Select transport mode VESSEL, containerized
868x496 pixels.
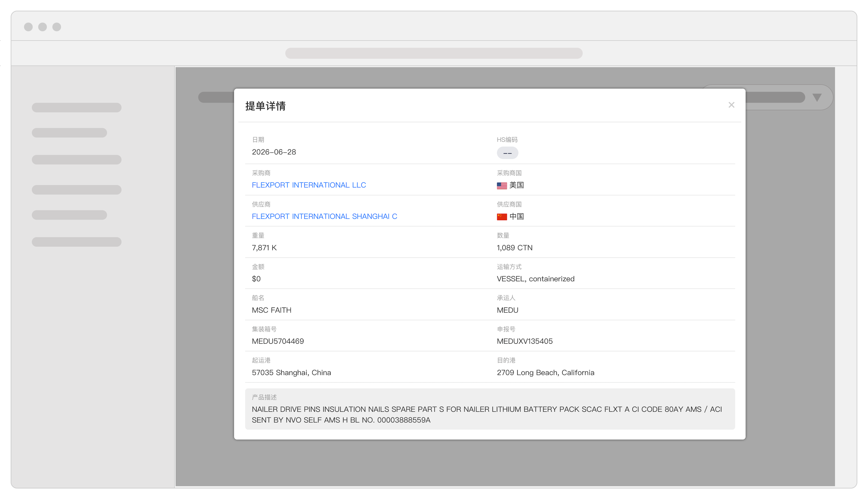[x=536, y=279]
